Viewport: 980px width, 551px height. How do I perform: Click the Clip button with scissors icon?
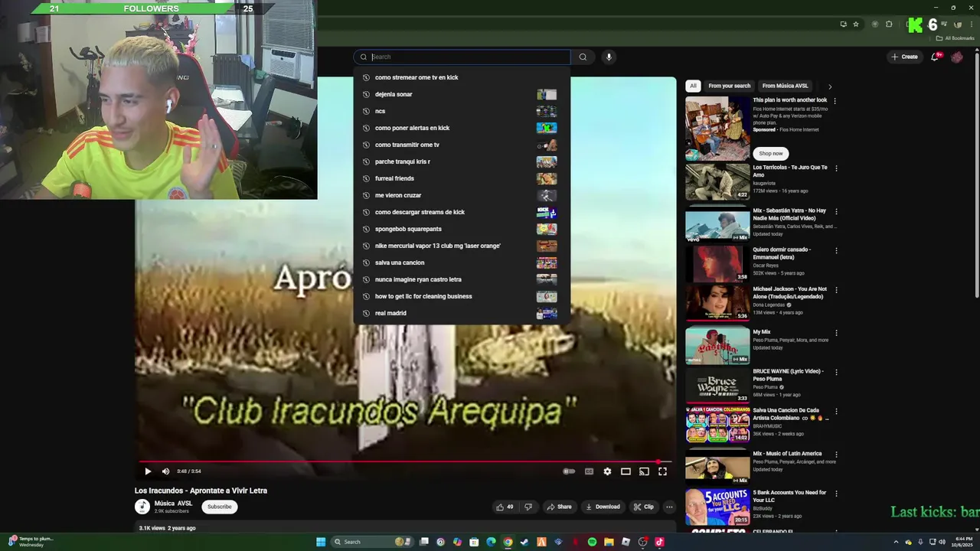pos(643,507)
